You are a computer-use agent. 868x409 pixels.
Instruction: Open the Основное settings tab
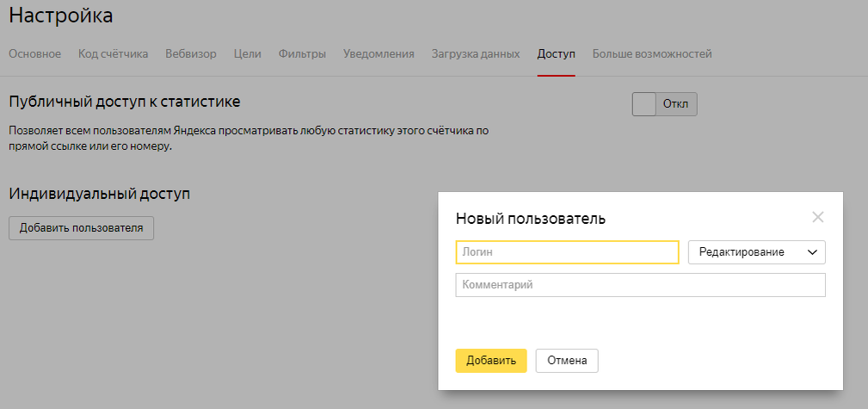[x=35, y=53]
